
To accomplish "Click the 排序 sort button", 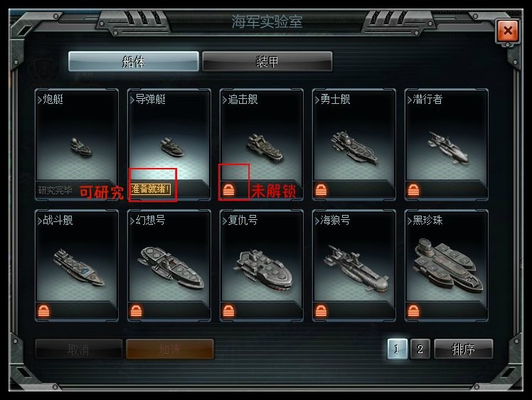I will [464, 349].
